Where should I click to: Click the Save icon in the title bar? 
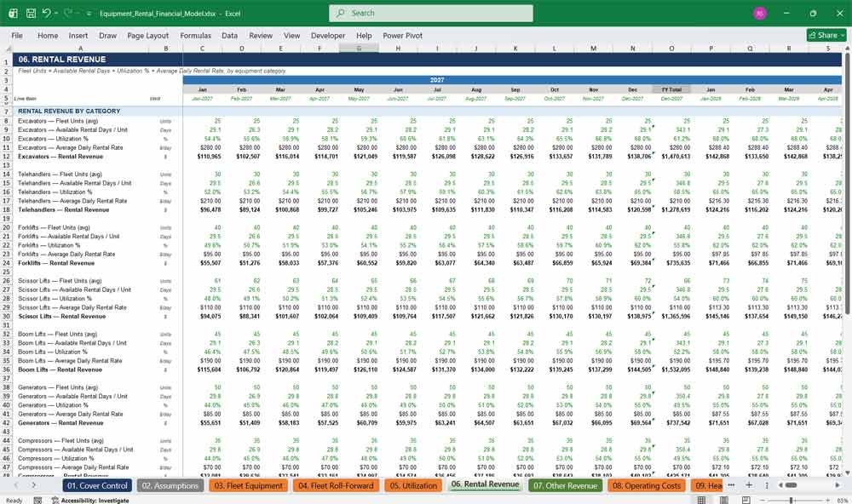pos(31,13)
